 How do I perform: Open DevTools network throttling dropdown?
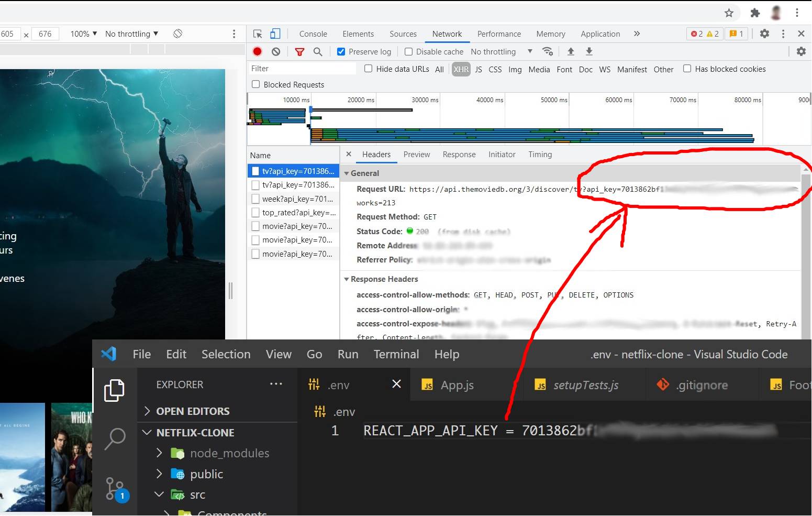[502, 51]
